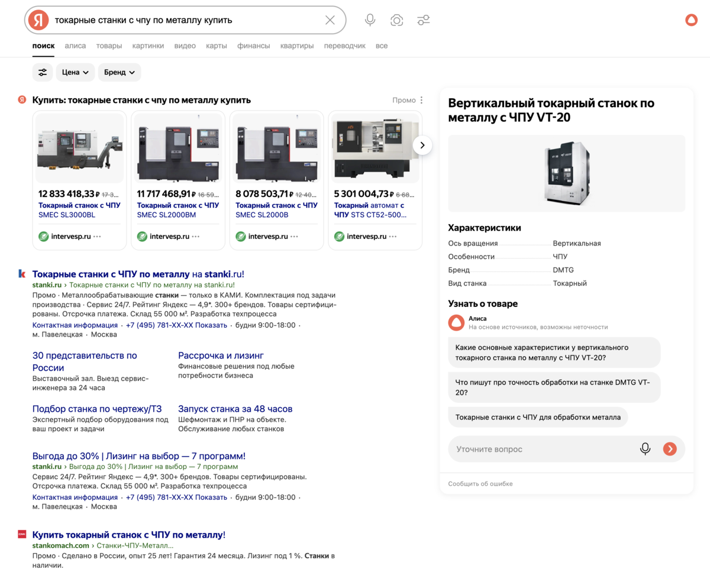This screenshot has width=710, height=588.
Task: Switch to the алиса tab
Action: tap(75, 46)
